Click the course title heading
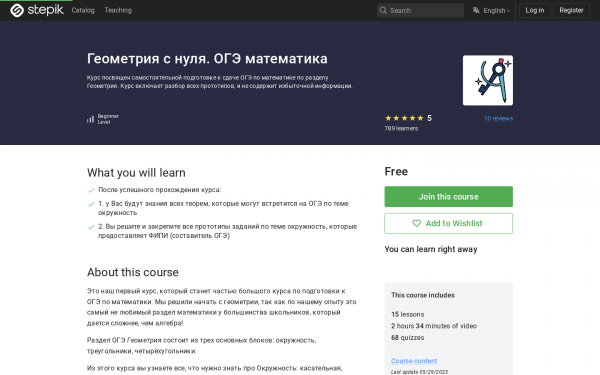The height and width of the screenshot is (375, 600). coord(207,59)
